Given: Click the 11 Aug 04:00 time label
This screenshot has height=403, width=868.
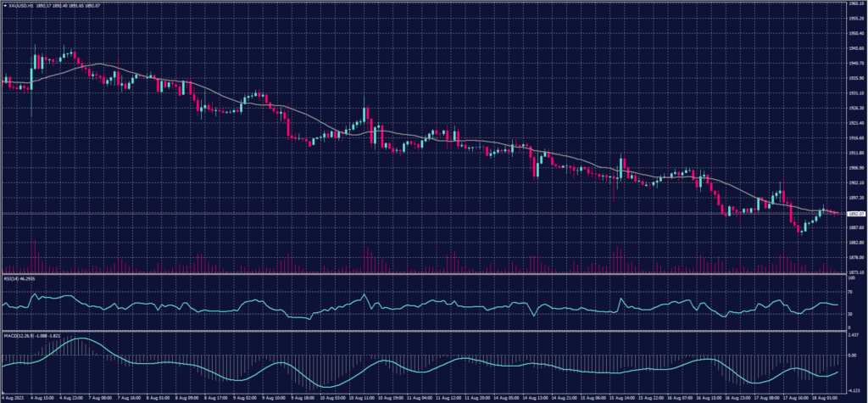Looking at the screenshot, I should [417, 398].
